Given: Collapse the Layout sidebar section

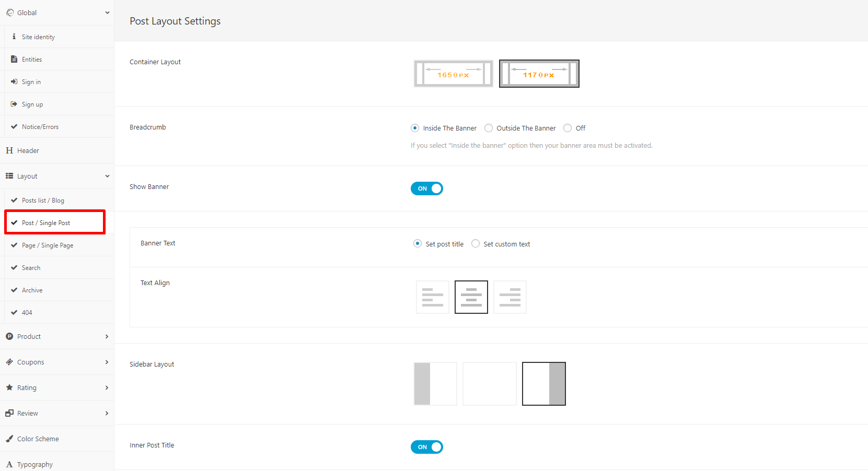Looking at the screenshot, I should [57, 176].
